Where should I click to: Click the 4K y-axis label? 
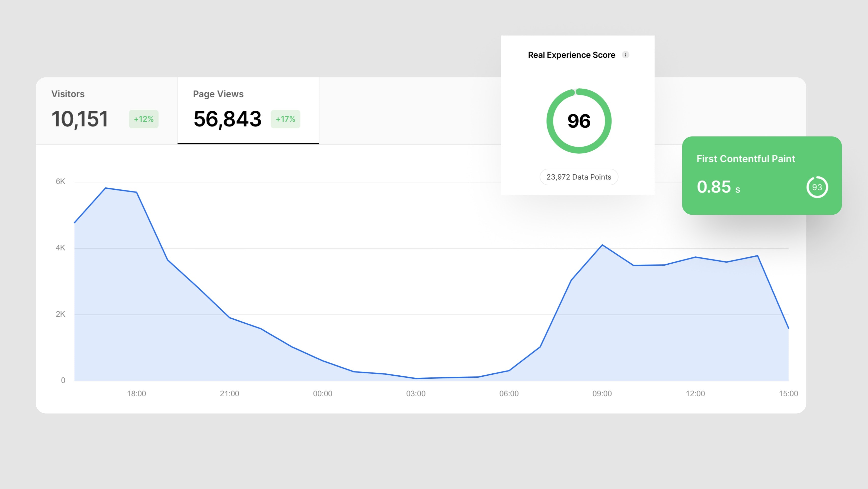pos(60,248)
